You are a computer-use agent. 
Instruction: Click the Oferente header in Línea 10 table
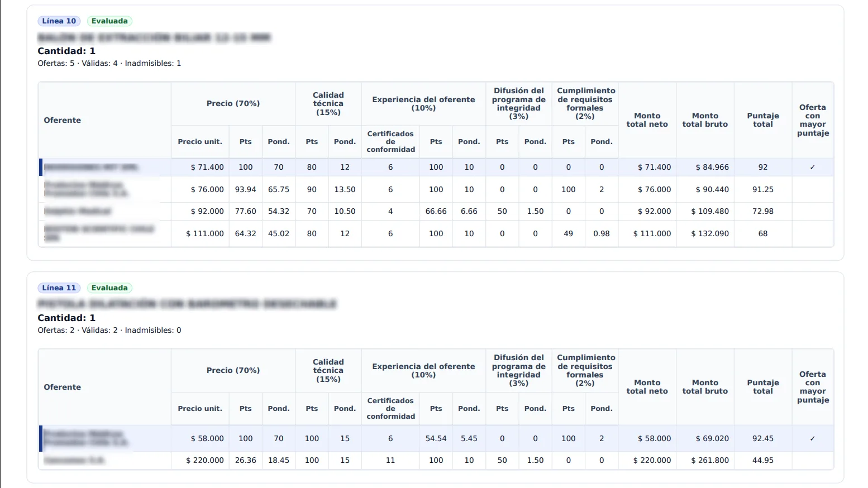(63, 120)
